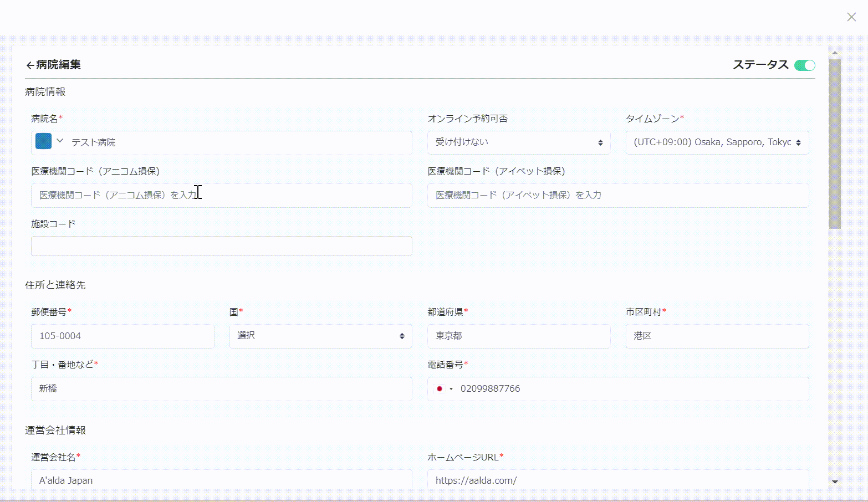Click the 病院名 text field
868x502 pixels.
click(238, 142)
